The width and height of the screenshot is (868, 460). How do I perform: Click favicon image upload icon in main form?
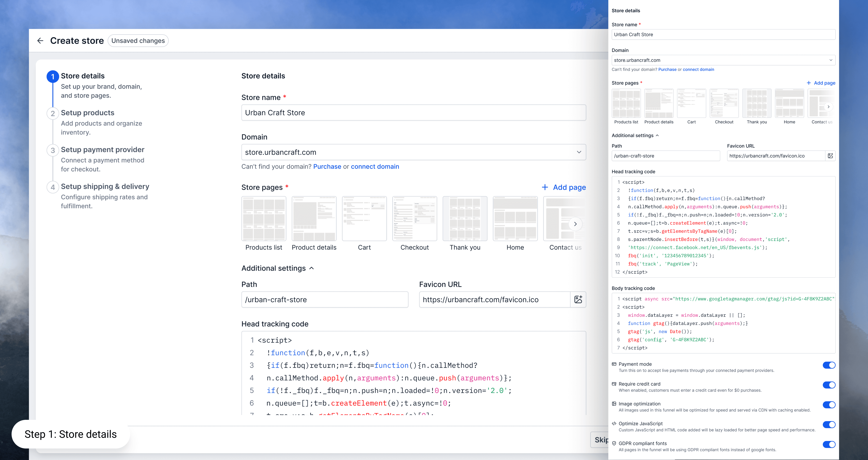click(578, 299)
